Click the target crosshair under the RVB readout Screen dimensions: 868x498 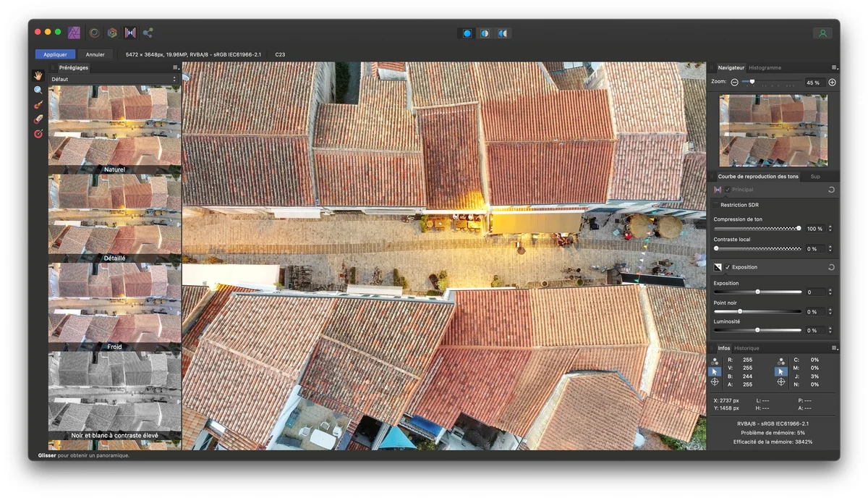(715, 381)
